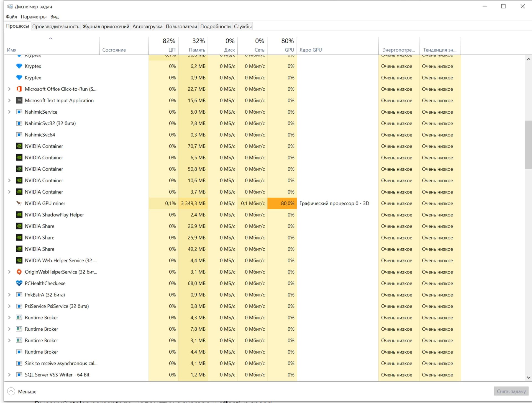Expand the PnkBstrA process group
Screen dimensions: 532x403
click(x=9, y=295)
